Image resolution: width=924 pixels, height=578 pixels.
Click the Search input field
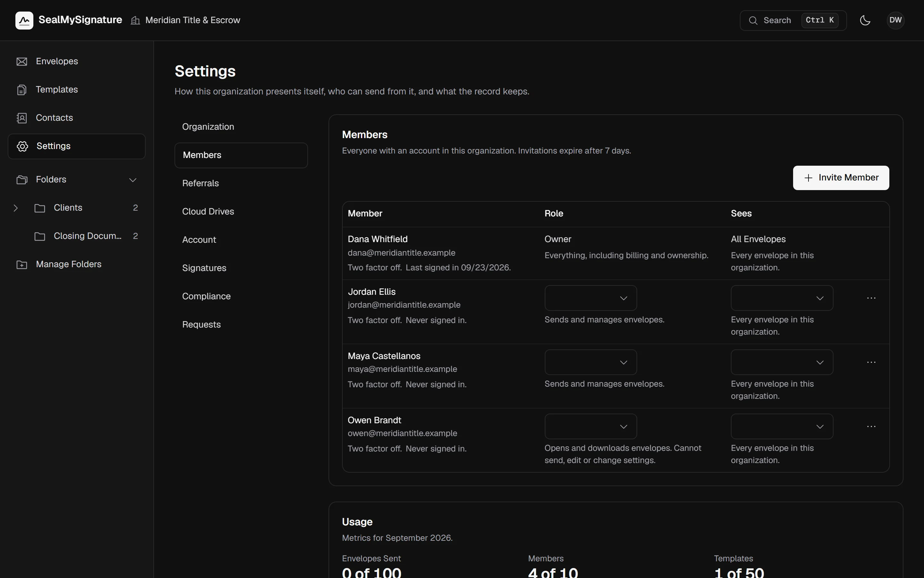point(793,20)
